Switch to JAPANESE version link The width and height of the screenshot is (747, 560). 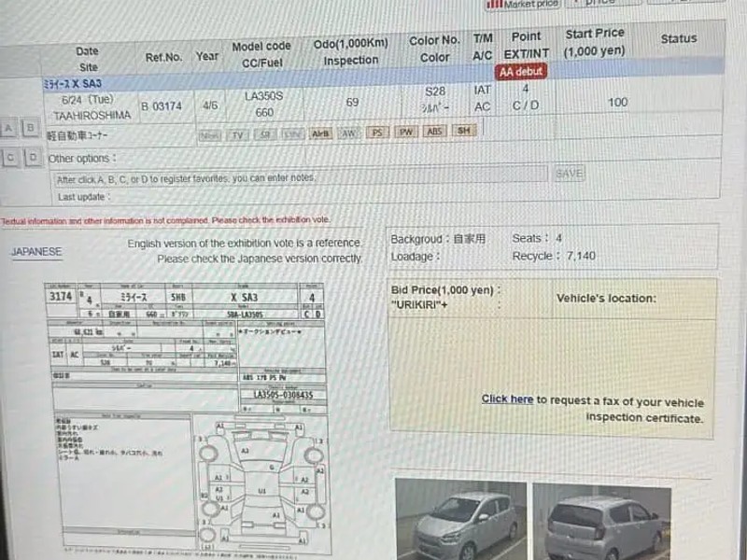[36, 252]
